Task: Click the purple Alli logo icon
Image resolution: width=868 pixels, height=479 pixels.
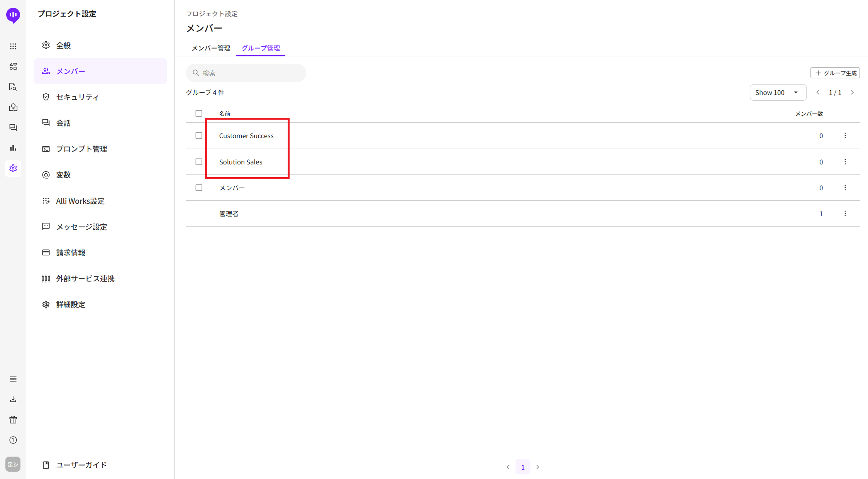Action: click(13, 15)
